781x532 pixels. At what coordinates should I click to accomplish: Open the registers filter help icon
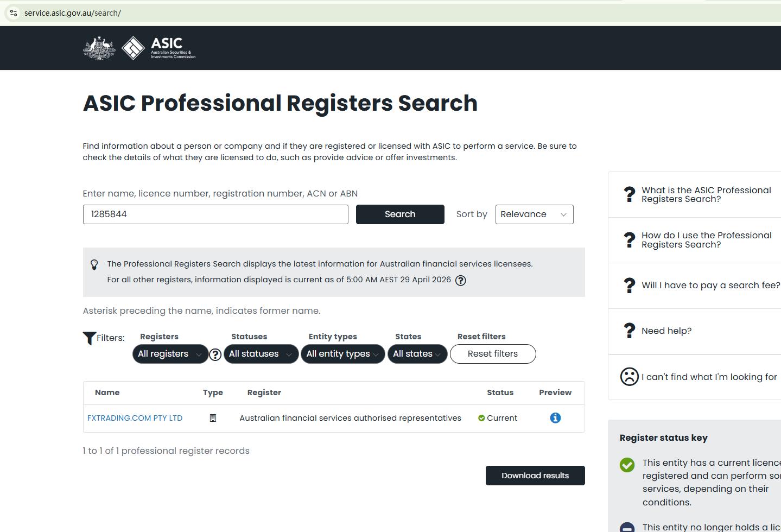[x=215, y=354]
